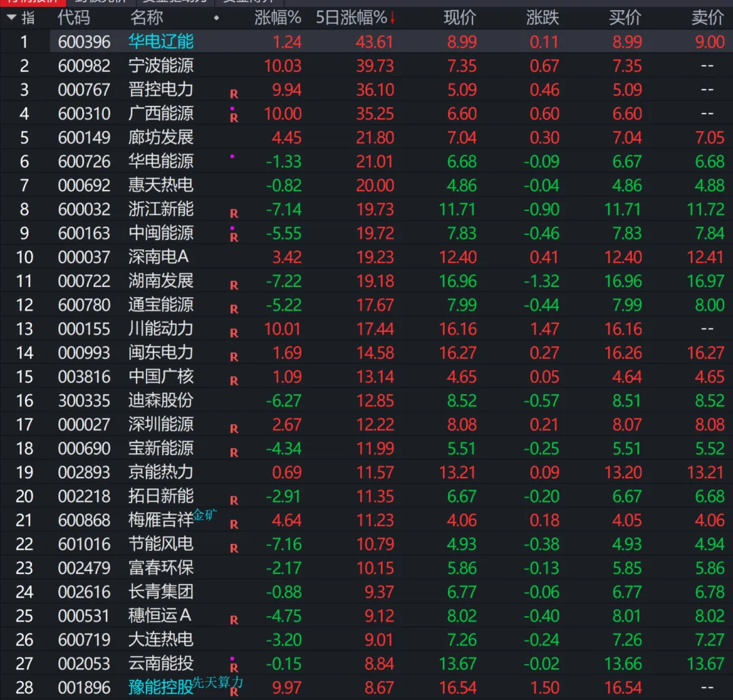Click the 5日涨幅% column header
The height and width of the screenshot is (700, 733).
[x=351, y=18]
